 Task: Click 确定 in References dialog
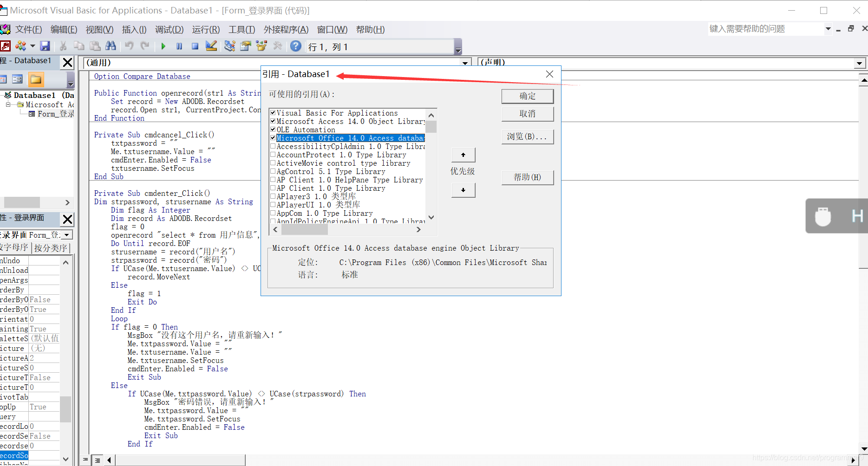tap(528, 96)
